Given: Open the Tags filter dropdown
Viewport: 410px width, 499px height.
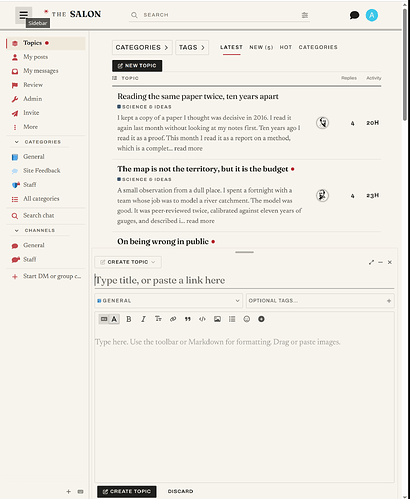Looking at the screenshot, I should [192, 47].
